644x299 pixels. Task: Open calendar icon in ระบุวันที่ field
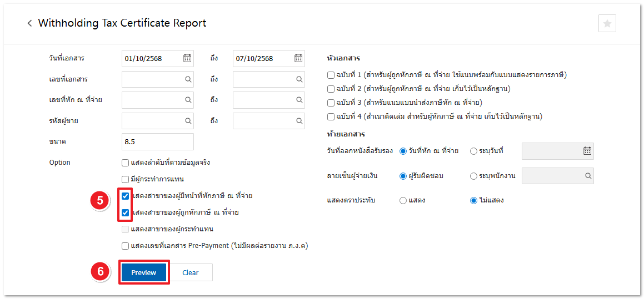click(x=587, y=150)
